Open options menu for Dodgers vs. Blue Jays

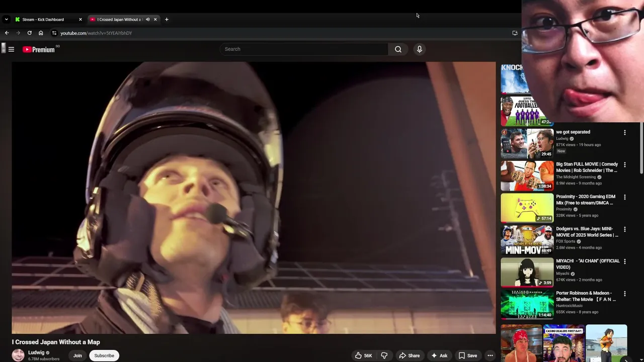[625, 229]
